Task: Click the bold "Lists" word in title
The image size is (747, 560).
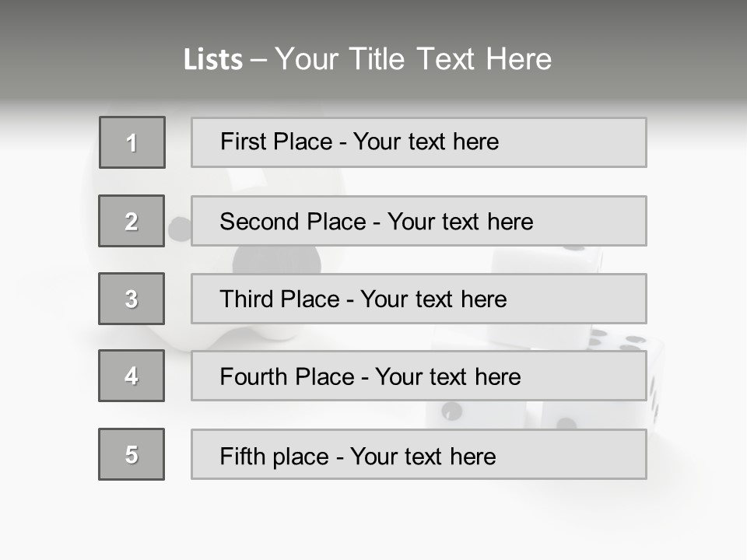Action: (x=212, y=60)
